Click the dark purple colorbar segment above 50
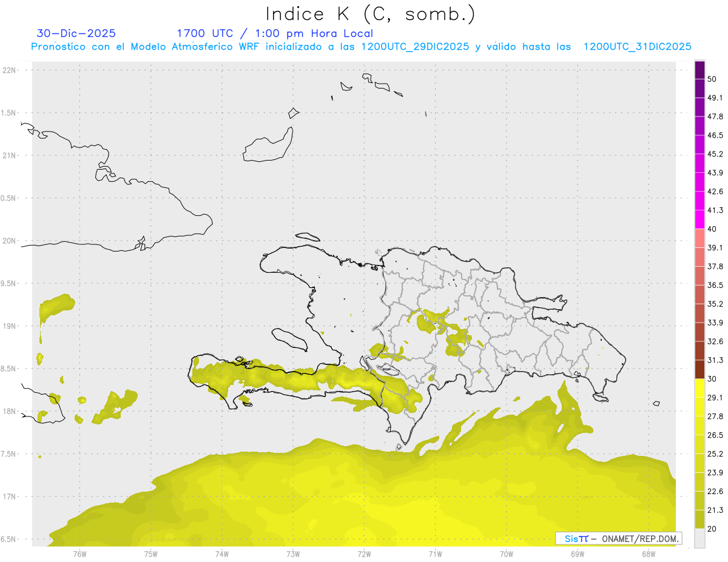This screenshot has width=728, height=562. click(699, 70)
